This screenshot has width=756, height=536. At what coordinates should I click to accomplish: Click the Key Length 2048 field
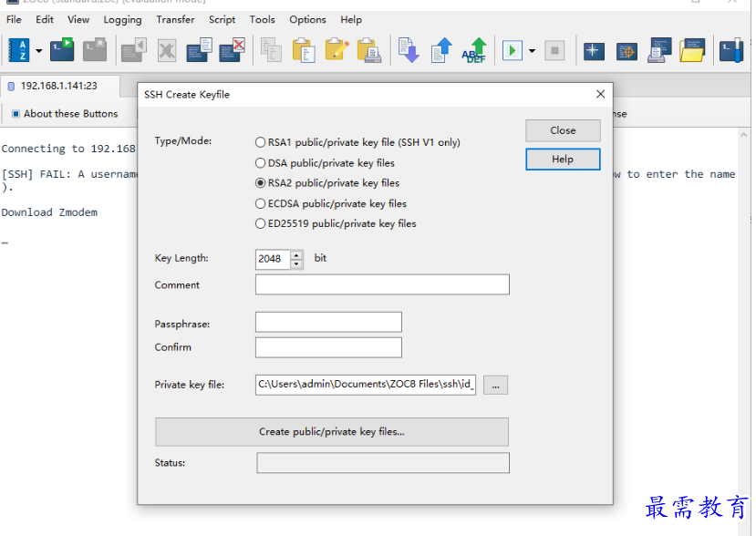[273, 259]
